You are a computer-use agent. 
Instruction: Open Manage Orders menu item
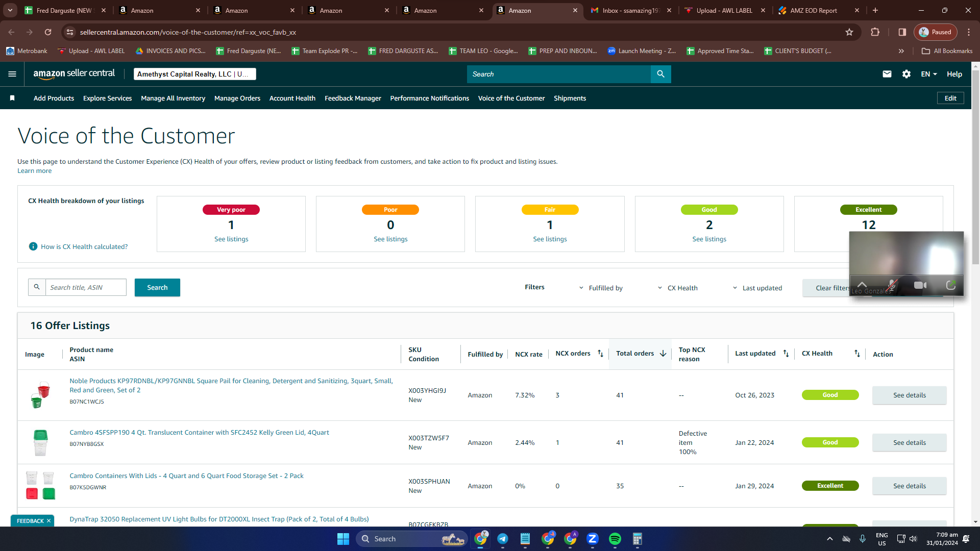237,98
